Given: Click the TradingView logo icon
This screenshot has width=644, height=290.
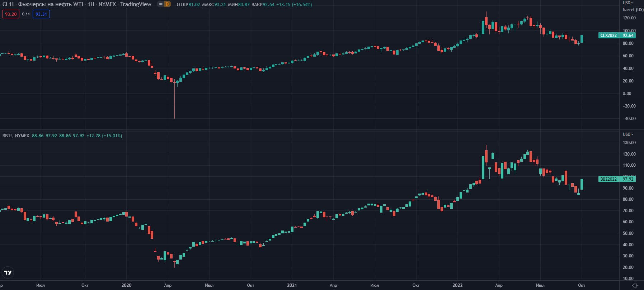Looking at the screenshot, I should (x=8, y=272).
